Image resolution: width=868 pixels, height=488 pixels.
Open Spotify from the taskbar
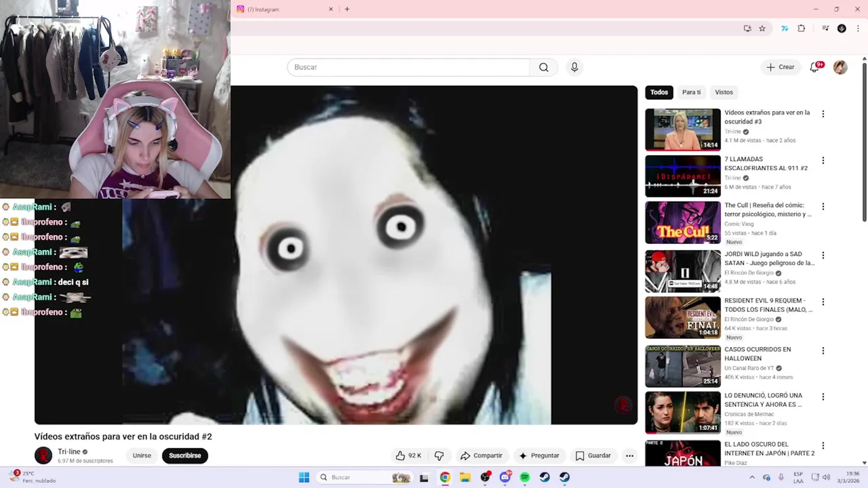[525, 477]
